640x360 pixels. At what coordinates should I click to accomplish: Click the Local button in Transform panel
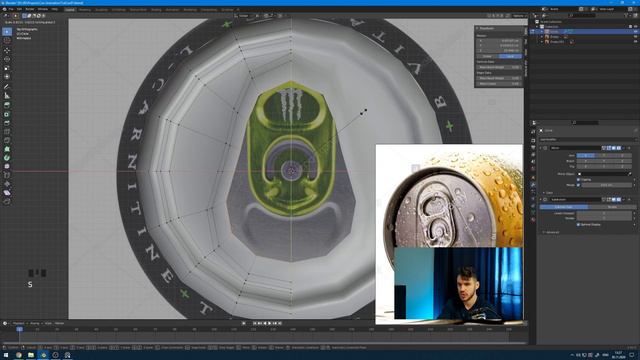click(510, 56)
